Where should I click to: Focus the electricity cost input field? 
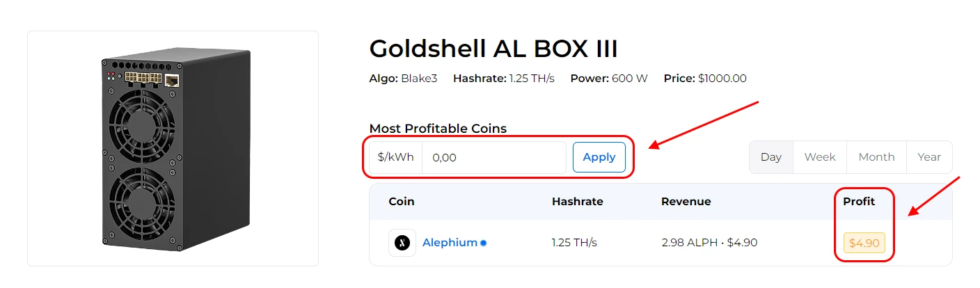494,157
